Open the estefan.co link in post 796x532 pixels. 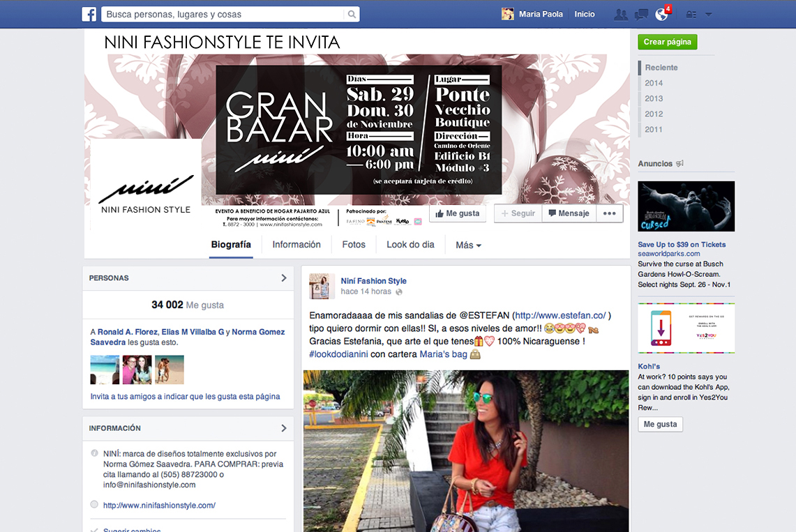(x=560, y=315)
